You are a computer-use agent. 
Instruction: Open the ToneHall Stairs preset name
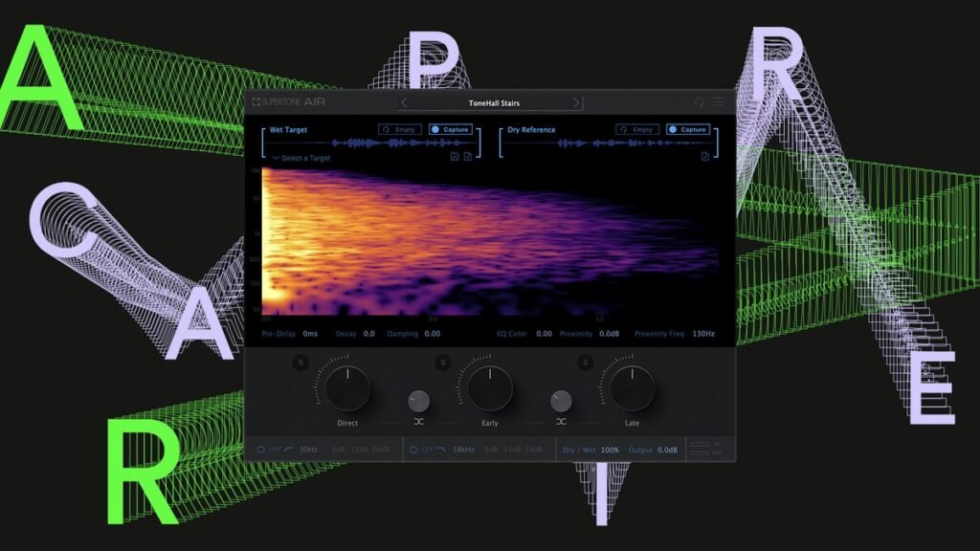click(495, 103)
